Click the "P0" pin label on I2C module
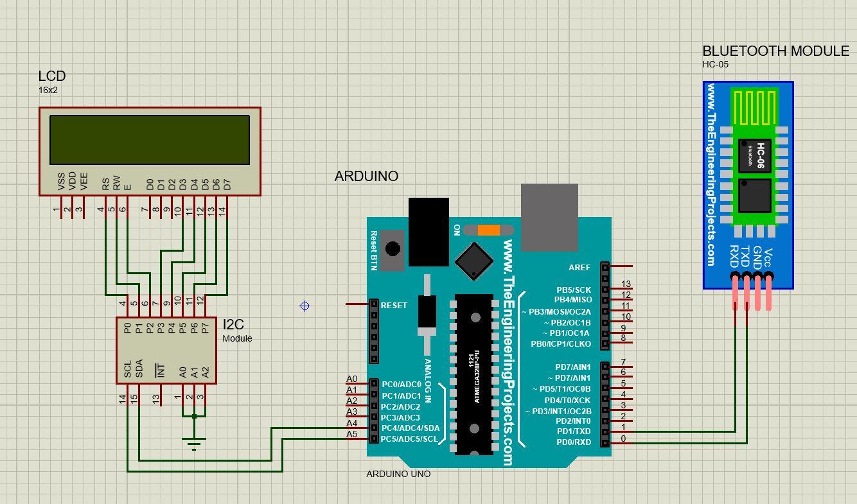The width and height of the screenshot is (857, 504). (128, 328)
